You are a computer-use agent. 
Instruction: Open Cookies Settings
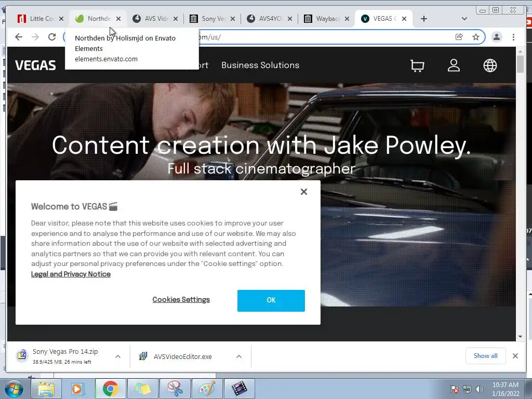pos(181,300)
